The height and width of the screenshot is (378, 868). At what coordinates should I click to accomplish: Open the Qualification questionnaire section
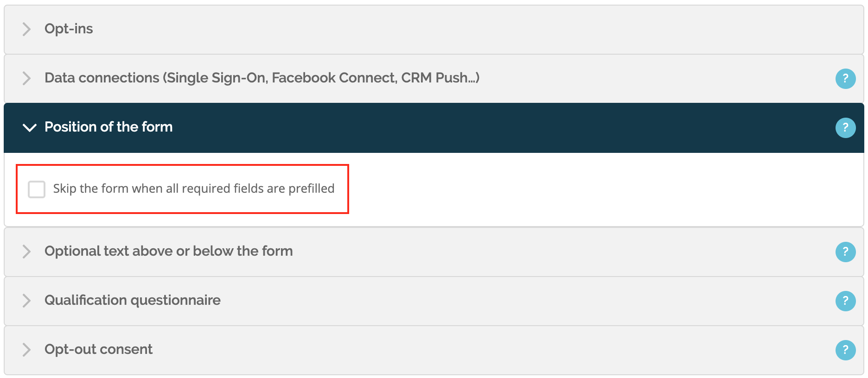[x=132, y=301]
